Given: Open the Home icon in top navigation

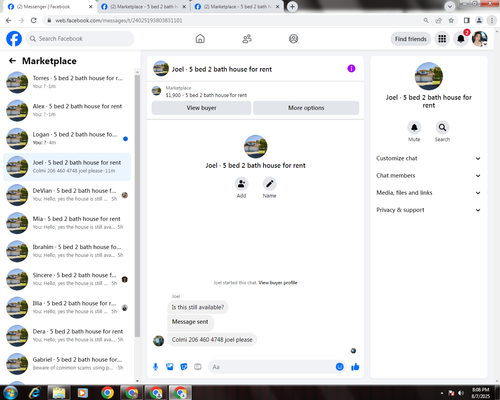Looking at the screenshot, I should 200,39.
